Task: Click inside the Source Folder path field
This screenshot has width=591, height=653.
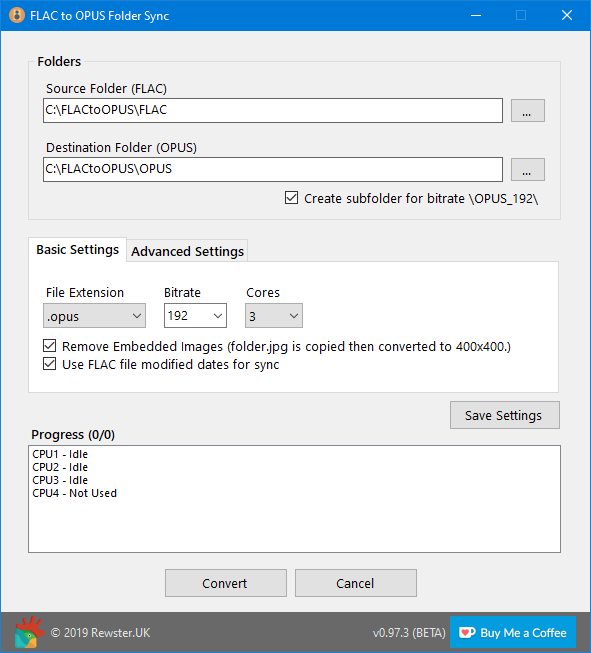Action: [x=273, y=110]
